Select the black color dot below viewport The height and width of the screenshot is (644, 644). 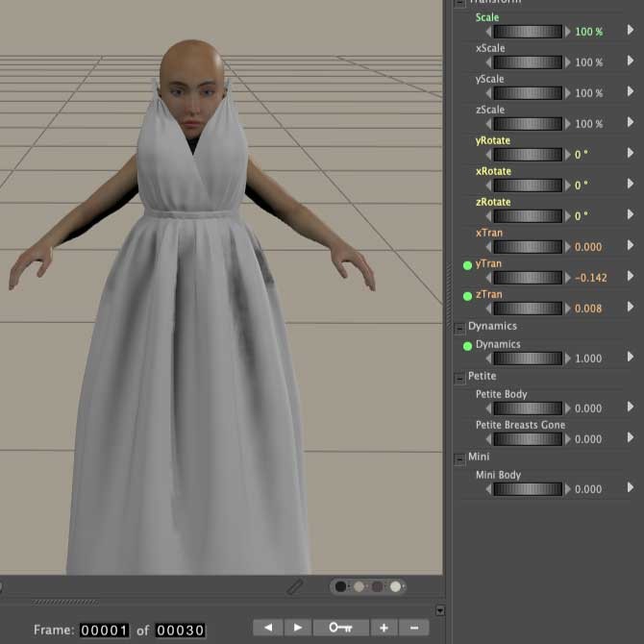(x=341, y=586)
